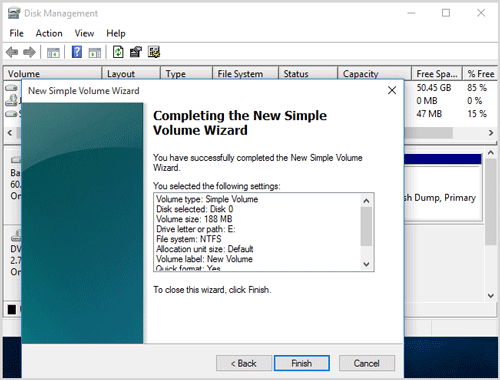Image resolution: width=500 pixels, height=380 pixels.
Task: Open the File menu
Action: point(16,33)
